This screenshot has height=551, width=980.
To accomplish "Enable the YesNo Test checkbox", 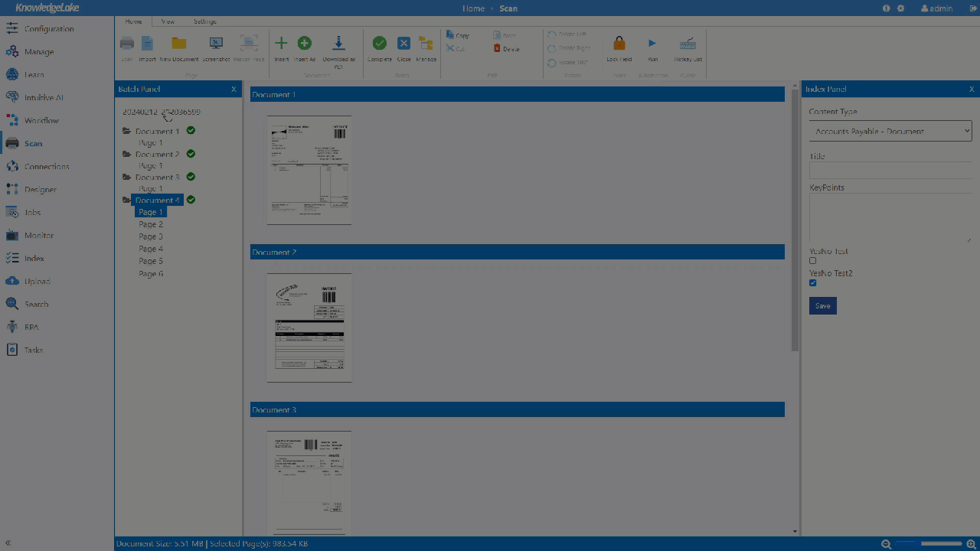I will [813, 261].
